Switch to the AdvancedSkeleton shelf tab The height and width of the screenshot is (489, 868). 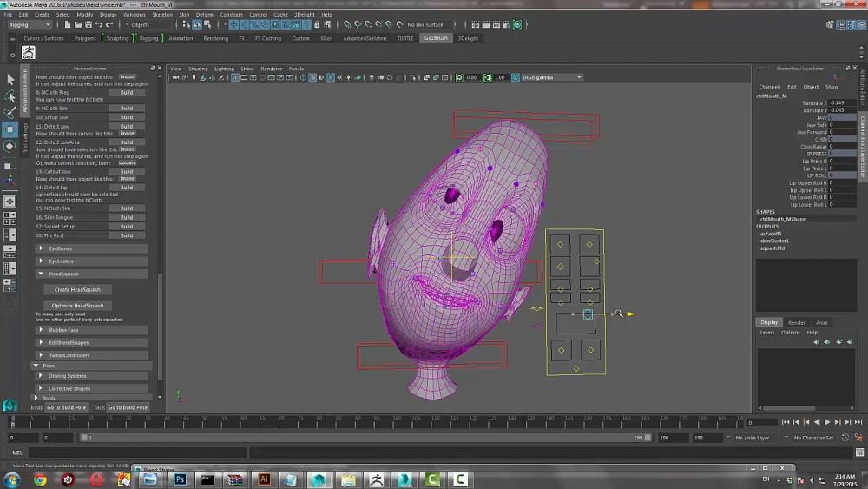pyautogui.click(x=365, y=38)
